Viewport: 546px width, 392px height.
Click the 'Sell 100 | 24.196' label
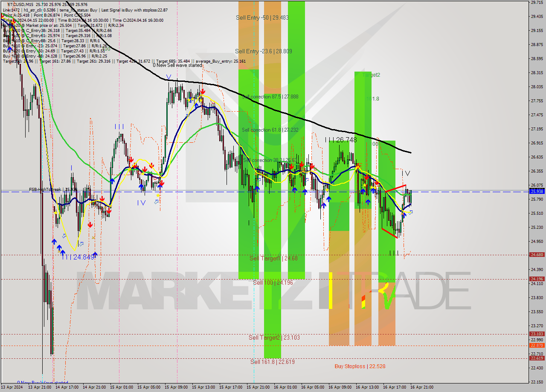pyautogui.click(x=273, y=282)
